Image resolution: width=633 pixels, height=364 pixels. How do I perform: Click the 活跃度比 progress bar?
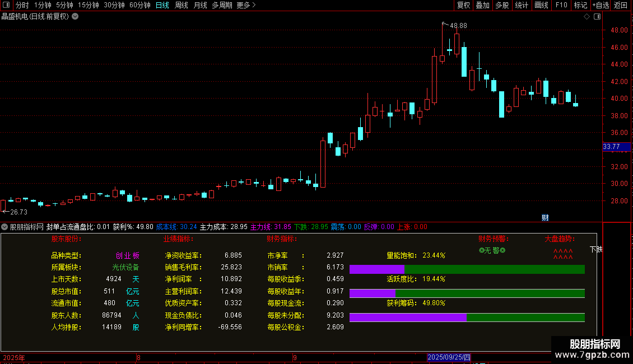pyautogui.click(x=467, y=293)
